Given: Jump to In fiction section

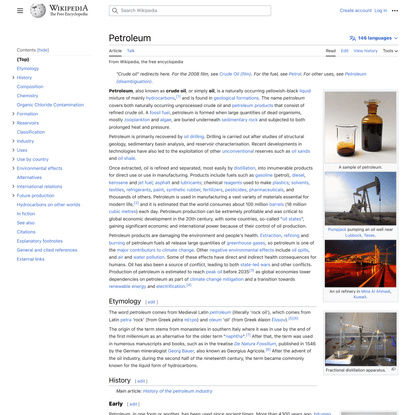Looking at the screenshot, I should (x=26, y=214).
